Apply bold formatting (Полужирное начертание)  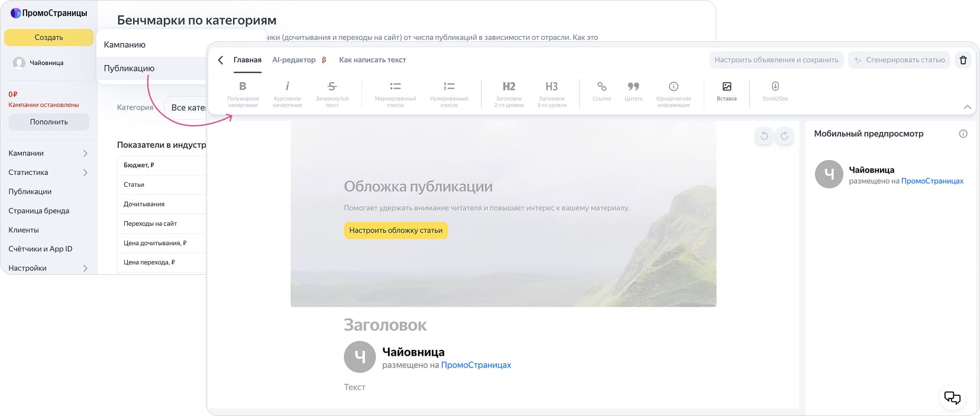tap(242, 94)
